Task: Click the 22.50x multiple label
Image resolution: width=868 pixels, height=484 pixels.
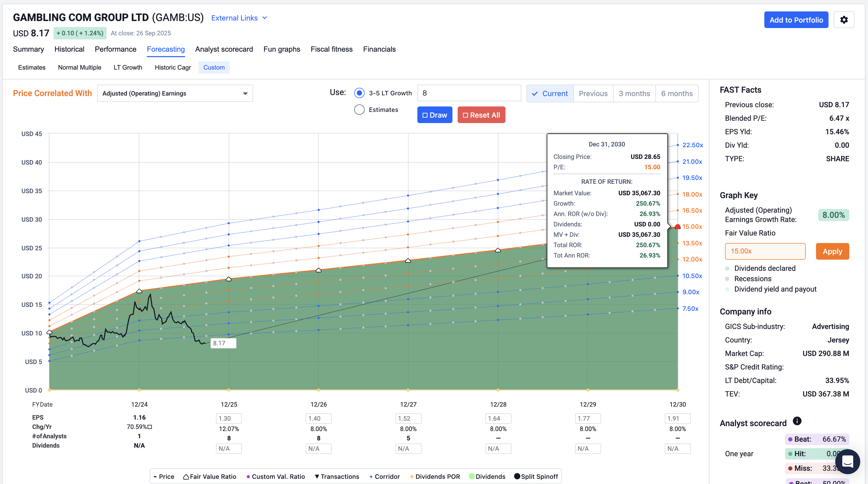Action: click(692, 145)
